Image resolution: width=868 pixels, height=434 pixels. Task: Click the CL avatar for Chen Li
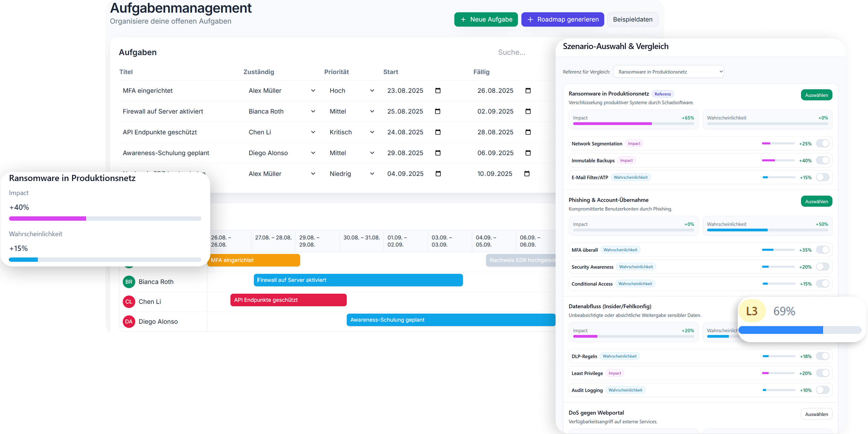[x=129, y=302]
